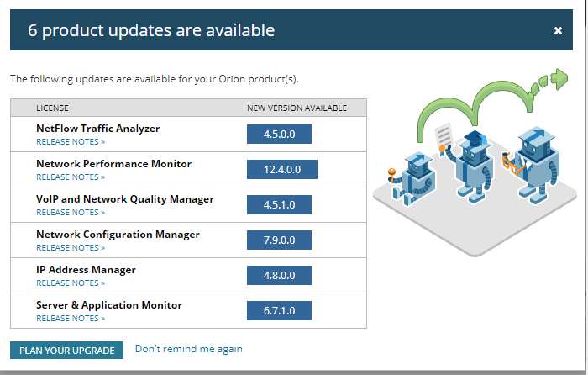Click the Orion updates description sentence

coord(154,79)
